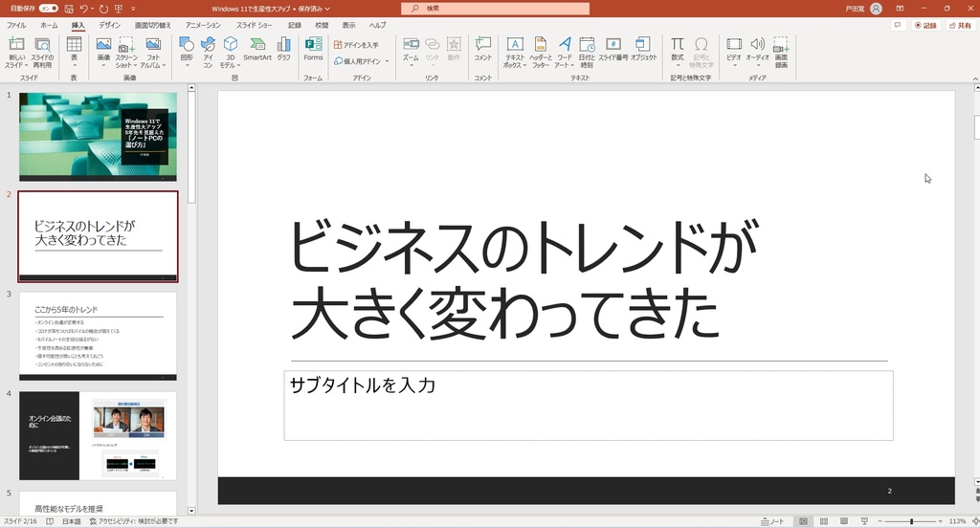Click the 共有 (share) button
980x528 pixels.
click(960, 25)
